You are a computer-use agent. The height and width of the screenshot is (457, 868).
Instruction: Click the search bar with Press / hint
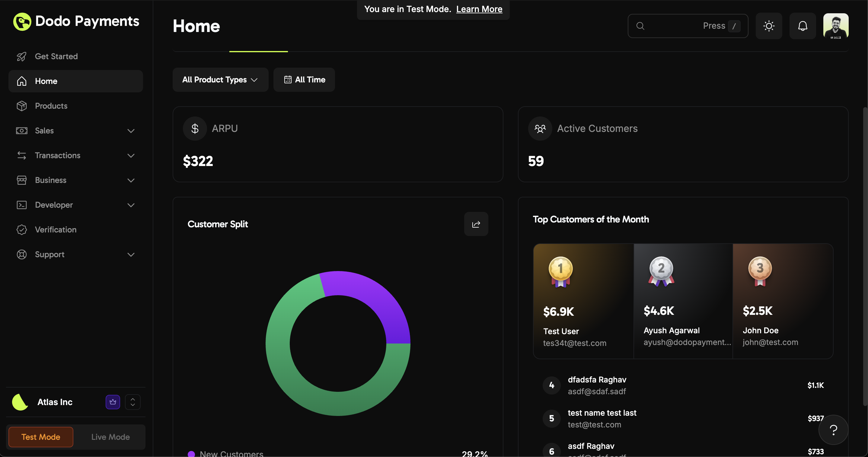coord(688,26)
